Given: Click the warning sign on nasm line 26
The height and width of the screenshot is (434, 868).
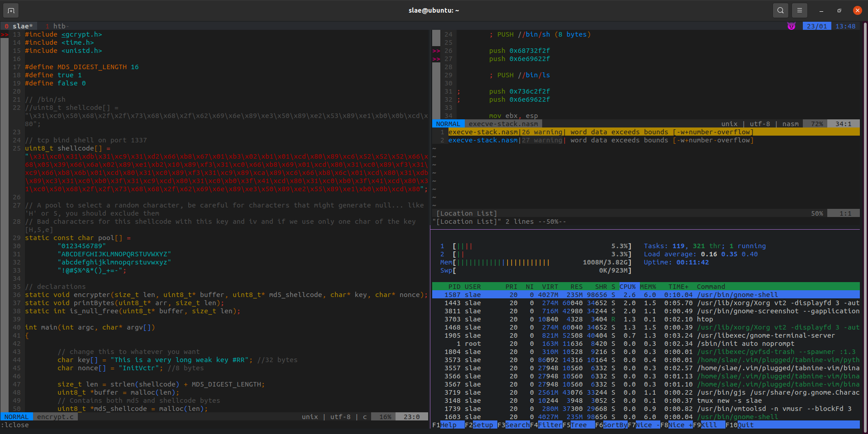Looking at the screenshot, I should click(x=436, y=51).
